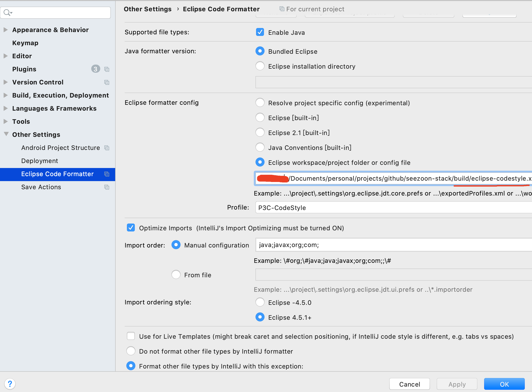The height and width of the screenshot is (392, 532).
Task: Open the Keymap settings page
Action: (x=25, y=43)
